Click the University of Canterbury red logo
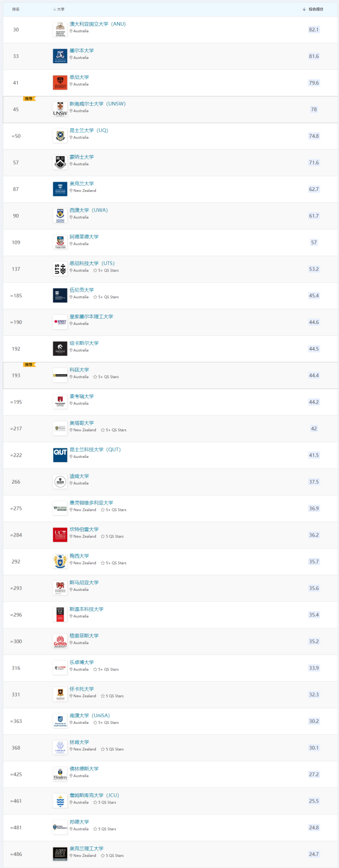Image resolution: width=339 pixels, height=868 pixels. click(60, 535)
